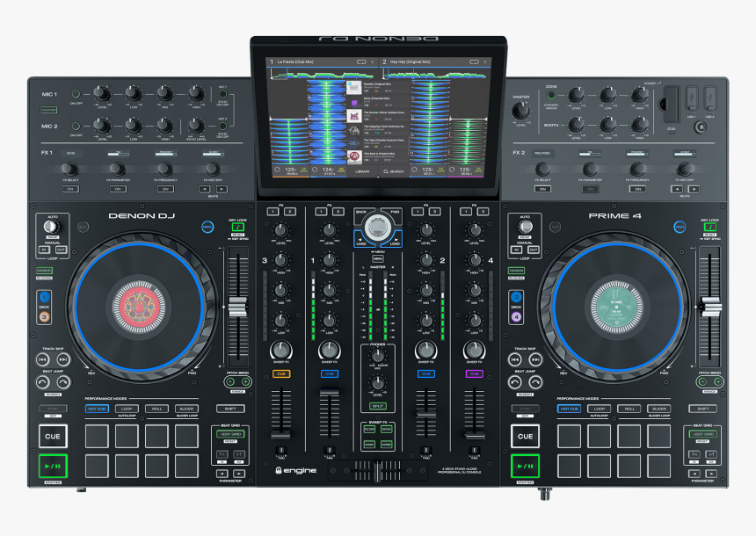The width and height of the screenshot is (756, 536).
Task: Cue channel 1 with blue CUE button
Action: coord(330,373)
